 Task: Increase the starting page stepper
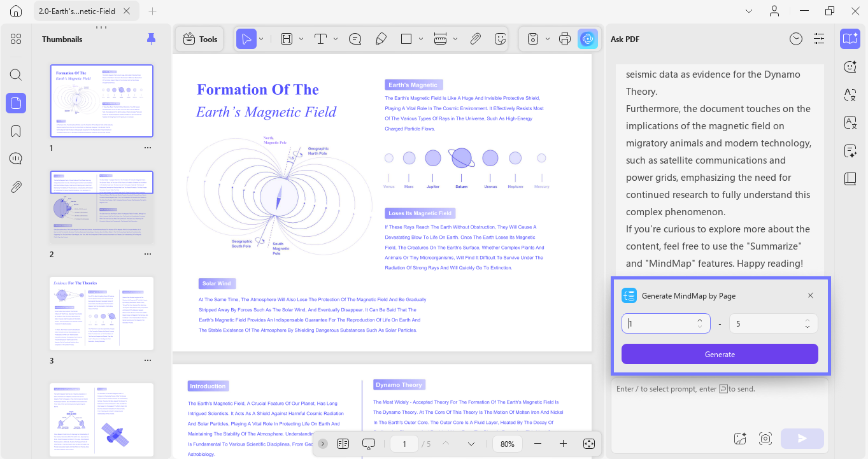(699, 320)
